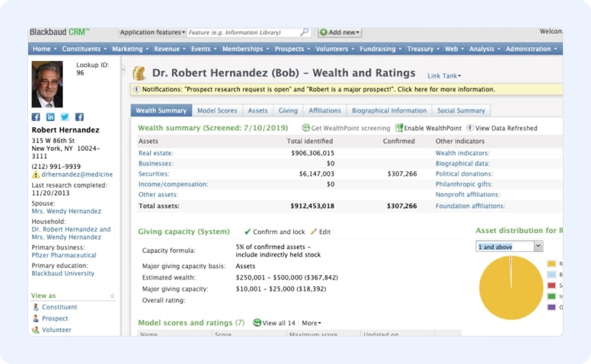This screenshot has width=591, height=364.
Task: Open the Analysis menu
Action: 484,49
